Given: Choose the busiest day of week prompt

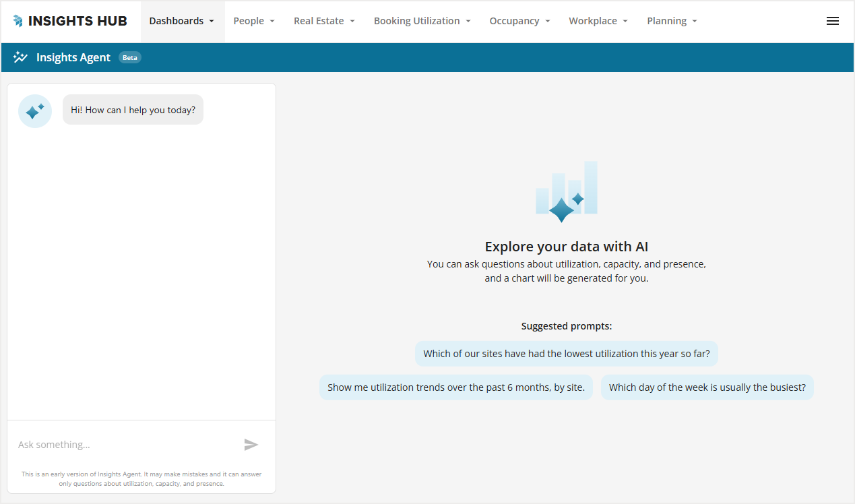Looking at the screenshot, I should [707, 387].
